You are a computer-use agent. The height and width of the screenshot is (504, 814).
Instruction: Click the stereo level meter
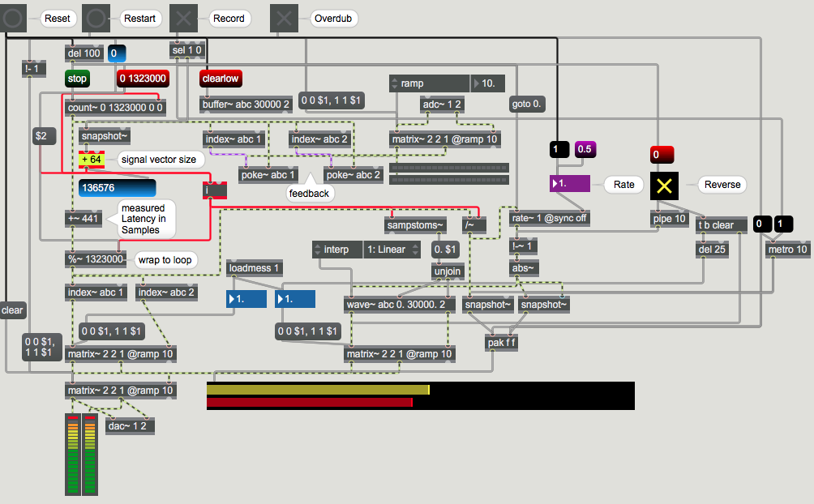pyautogui.click(x=82, y=453)
